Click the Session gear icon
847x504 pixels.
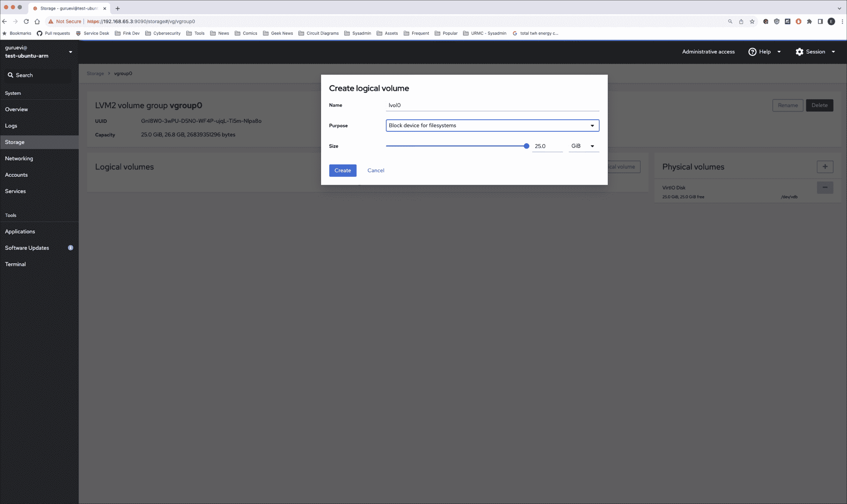800,52
